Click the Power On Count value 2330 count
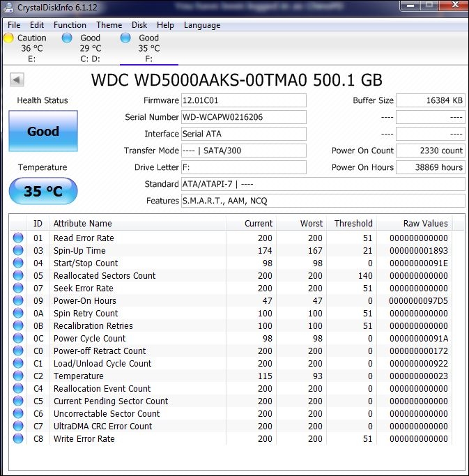The image size is (469, 476). (431, 151)
